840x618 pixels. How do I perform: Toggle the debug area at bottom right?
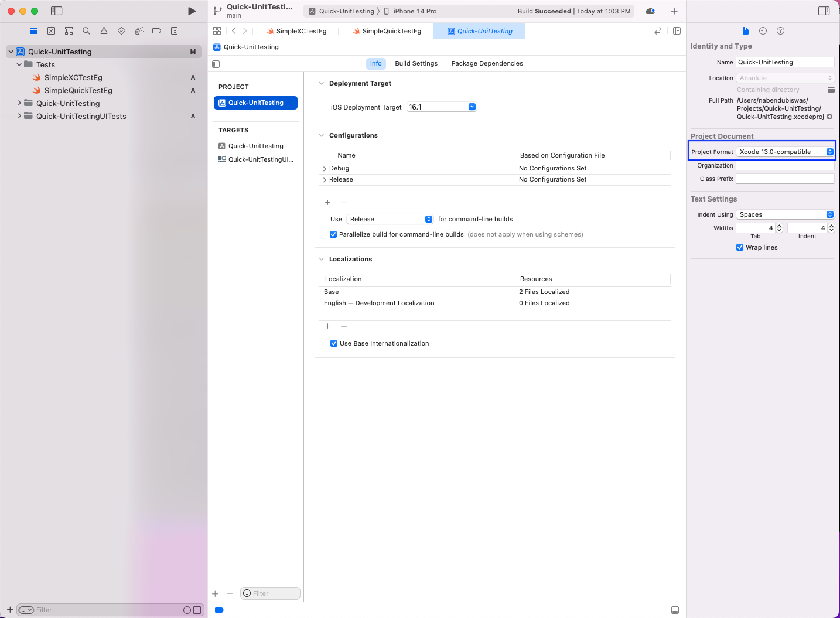pyautogui.click(x=675, y=610)
